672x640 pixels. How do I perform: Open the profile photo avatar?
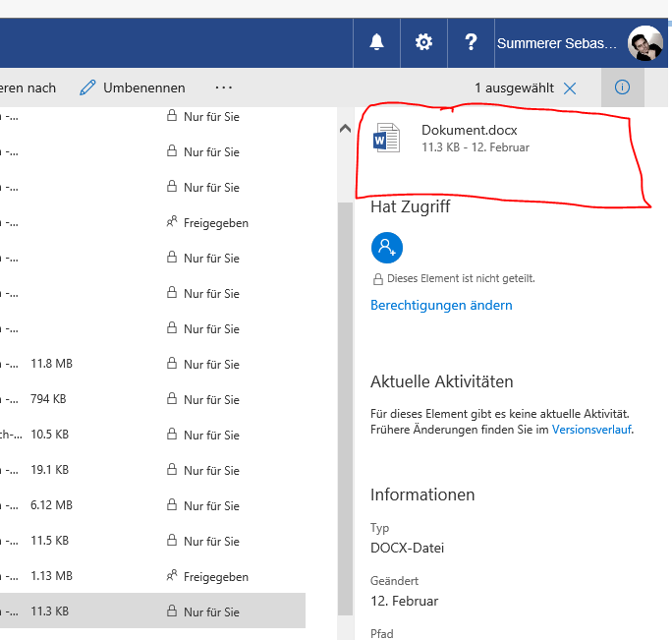645,43
